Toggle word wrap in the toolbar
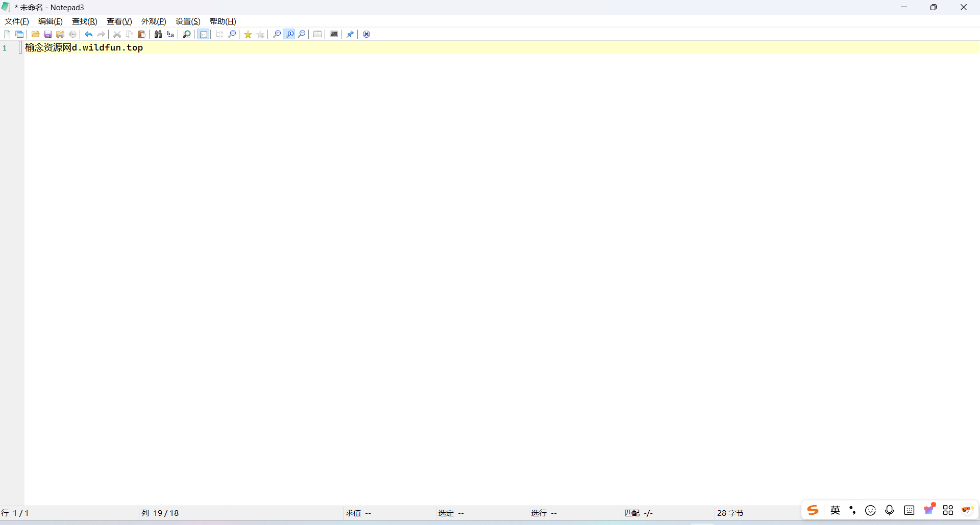 (203, 34)
